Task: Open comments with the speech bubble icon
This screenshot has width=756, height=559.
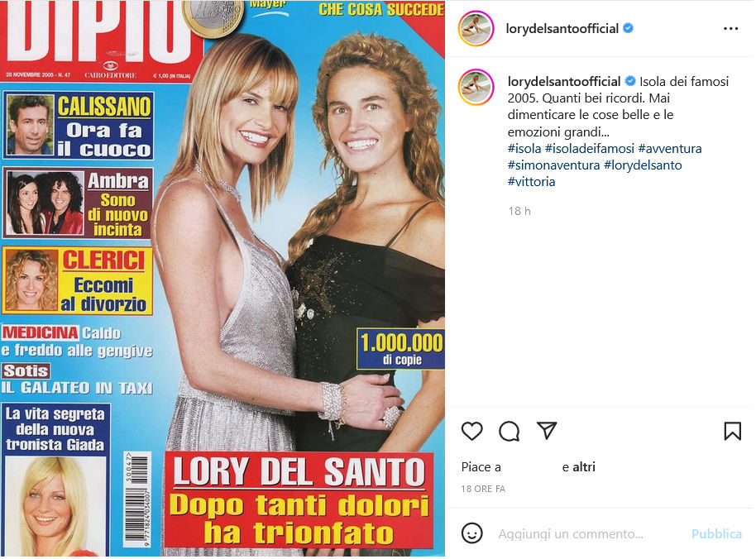Action: coord(510,431)
